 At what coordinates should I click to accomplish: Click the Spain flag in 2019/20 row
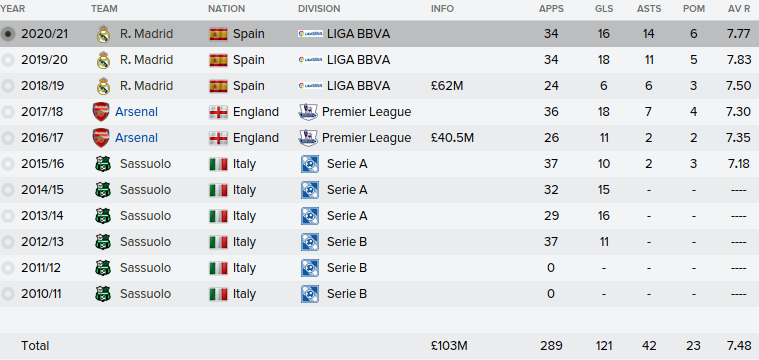218,60
